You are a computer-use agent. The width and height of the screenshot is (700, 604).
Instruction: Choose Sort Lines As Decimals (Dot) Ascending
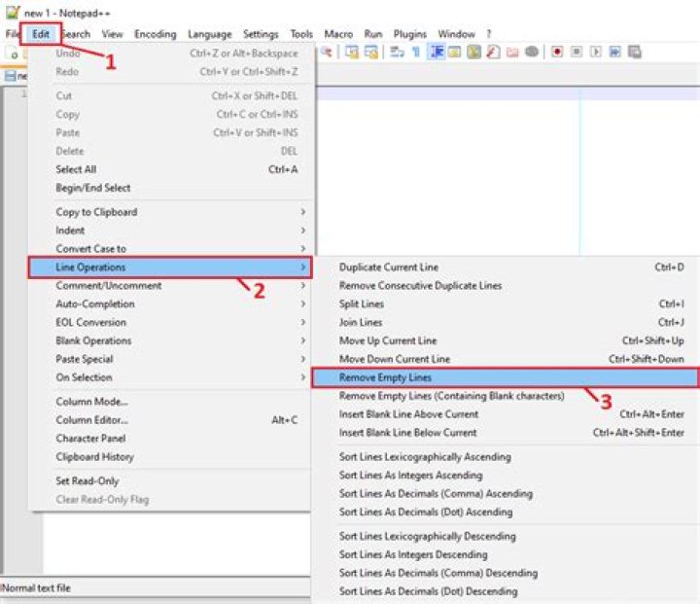pyautogui.click(x=506, y=512)
